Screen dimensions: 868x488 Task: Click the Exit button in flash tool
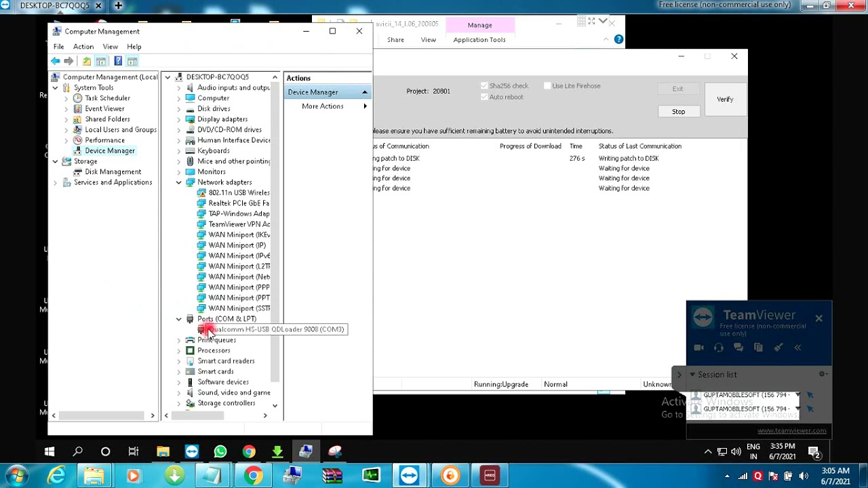tap(678, 89)
